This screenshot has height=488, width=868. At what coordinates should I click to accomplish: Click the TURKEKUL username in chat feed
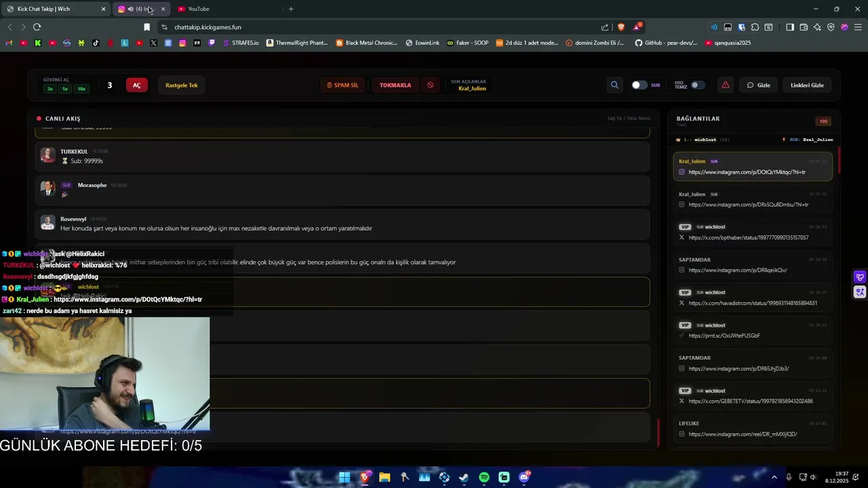(x=74, y=151)
